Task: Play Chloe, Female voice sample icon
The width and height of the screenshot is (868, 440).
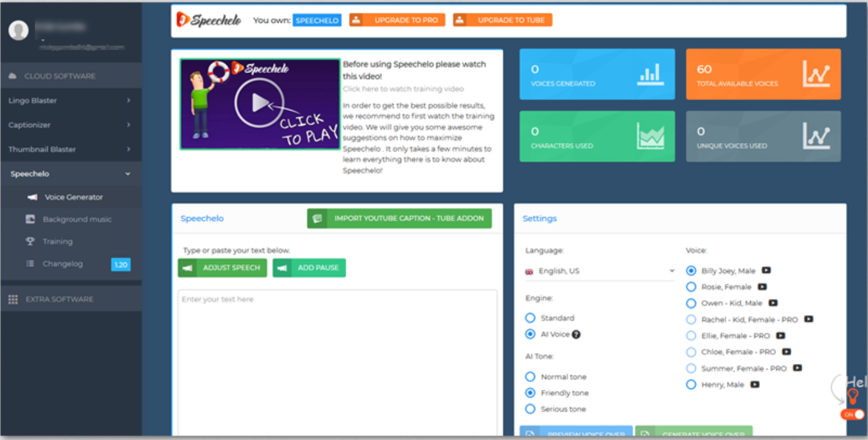Action: click(787, 352)
